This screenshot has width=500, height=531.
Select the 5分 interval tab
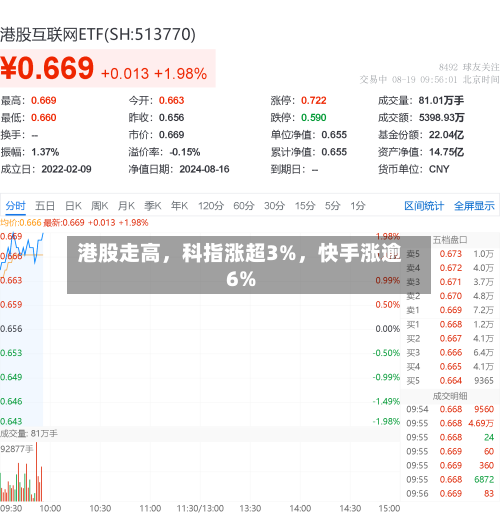(x=332, y=206)
